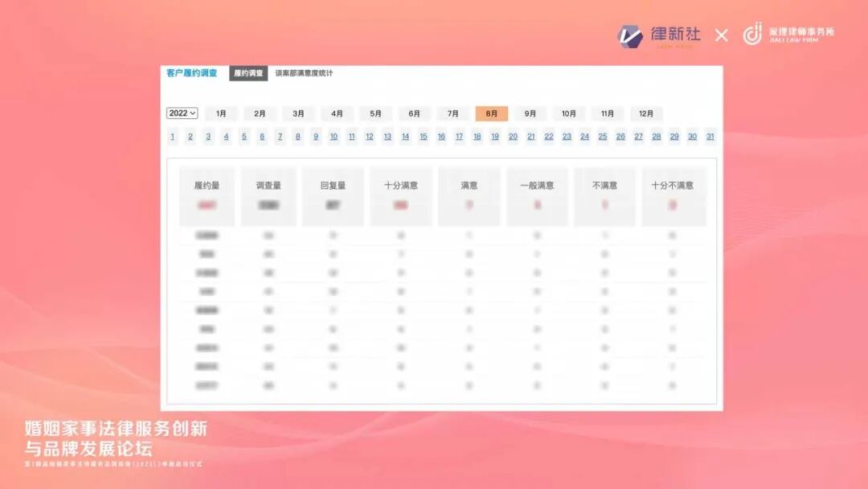Open day 27 link

tap(638, 136)
